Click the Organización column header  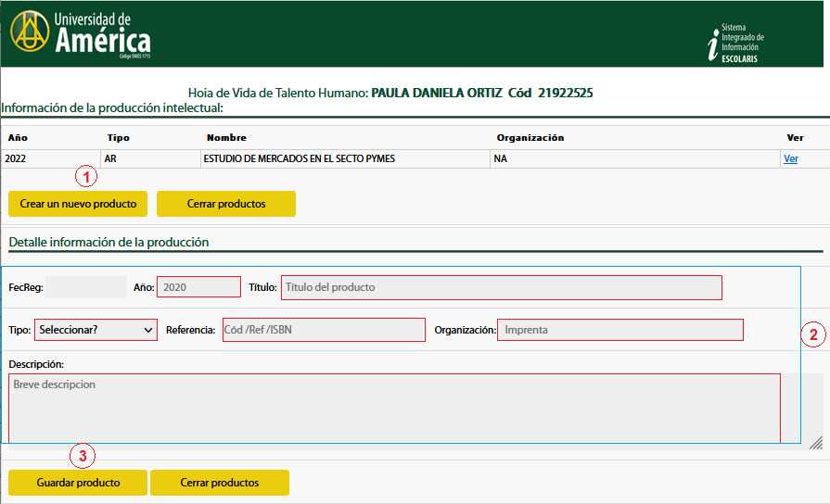point(530,137)
